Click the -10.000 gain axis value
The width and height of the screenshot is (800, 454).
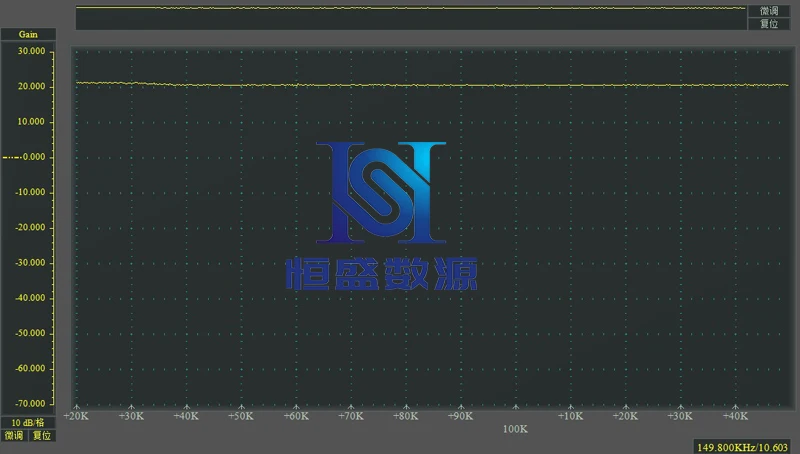coord(31,192)
